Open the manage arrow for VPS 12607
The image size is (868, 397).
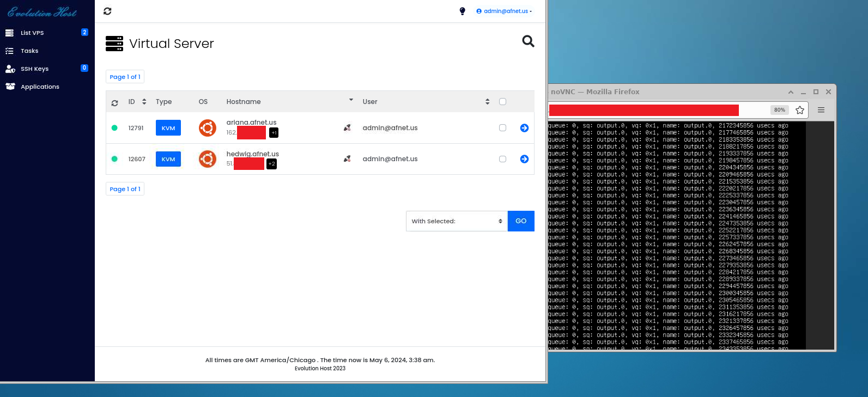pyautogui.click(x=524, y=159)
